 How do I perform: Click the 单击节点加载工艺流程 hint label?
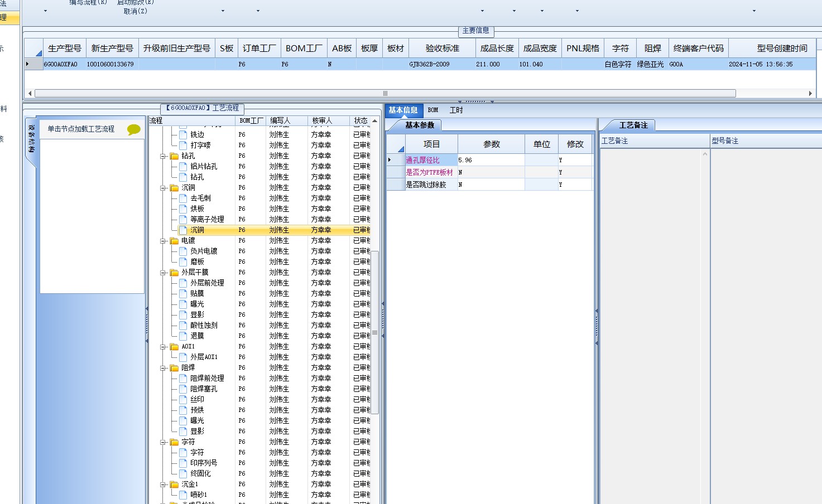[x=81, y=129]
